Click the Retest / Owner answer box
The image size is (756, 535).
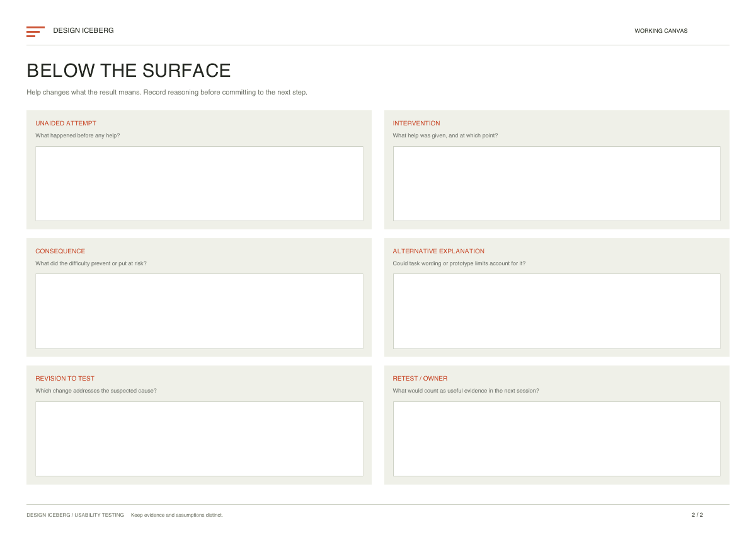[557, 439]
